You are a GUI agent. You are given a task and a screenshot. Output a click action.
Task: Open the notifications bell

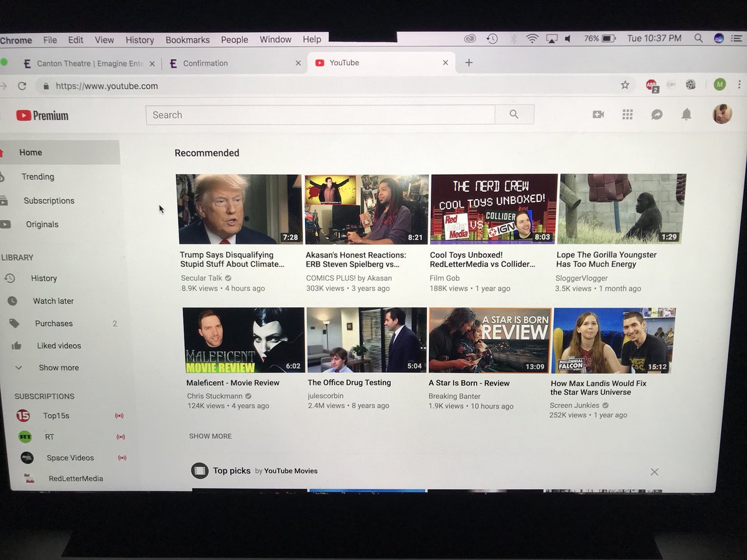[x=686, y=114]
